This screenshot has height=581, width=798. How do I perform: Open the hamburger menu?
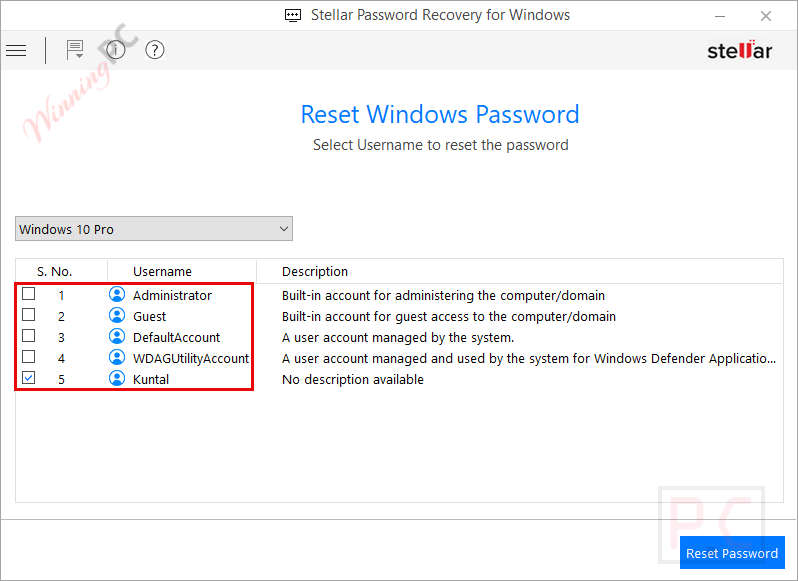point(16,50)
